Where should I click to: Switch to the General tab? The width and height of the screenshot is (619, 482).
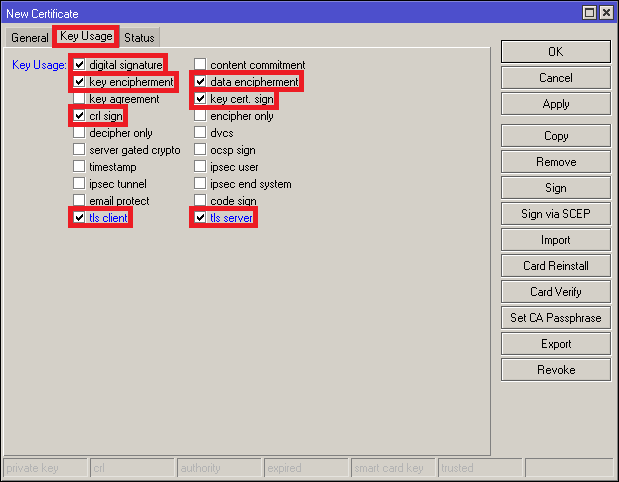(x=29, y=38)
